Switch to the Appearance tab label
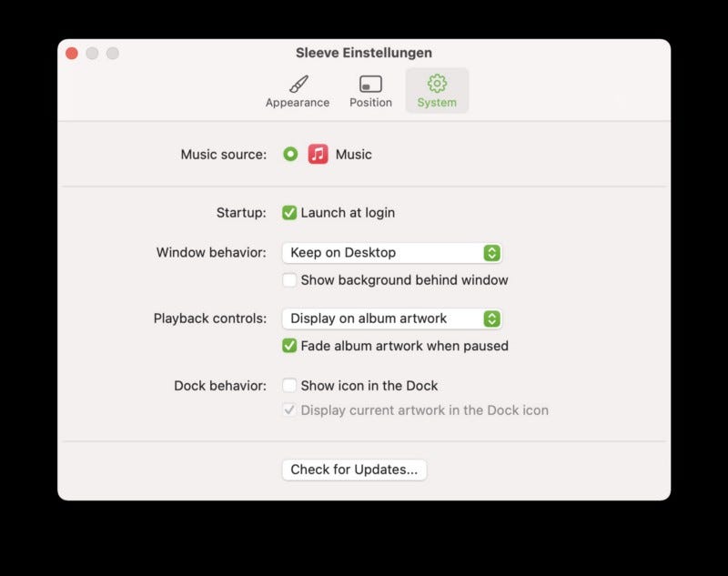The height and width of the screenshot is (576, 728). pos(298,103)
